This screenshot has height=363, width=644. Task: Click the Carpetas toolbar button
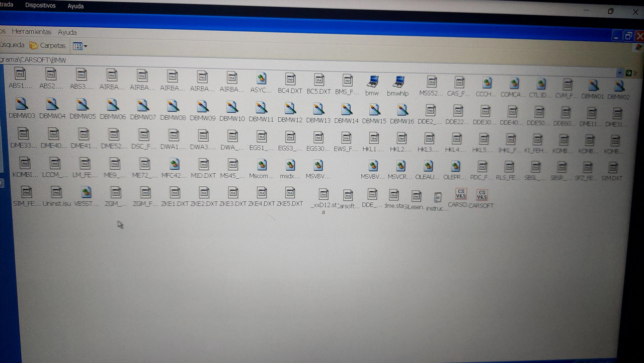click(x=48, y=45)
